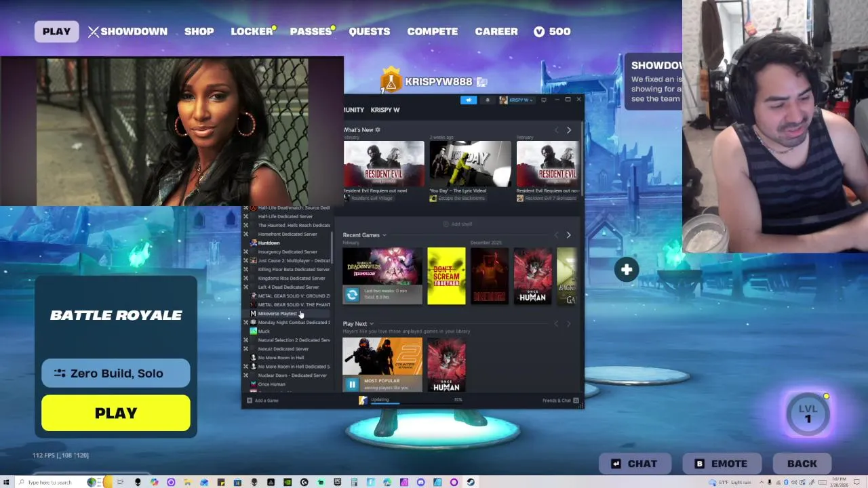The image size is (868, 488).
Task: Show next Recent Games arrow
Action: (568, 235)
